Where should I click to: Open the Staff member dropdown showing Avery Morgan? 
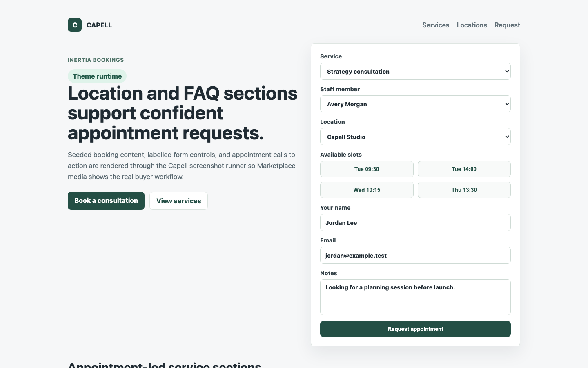415,104
